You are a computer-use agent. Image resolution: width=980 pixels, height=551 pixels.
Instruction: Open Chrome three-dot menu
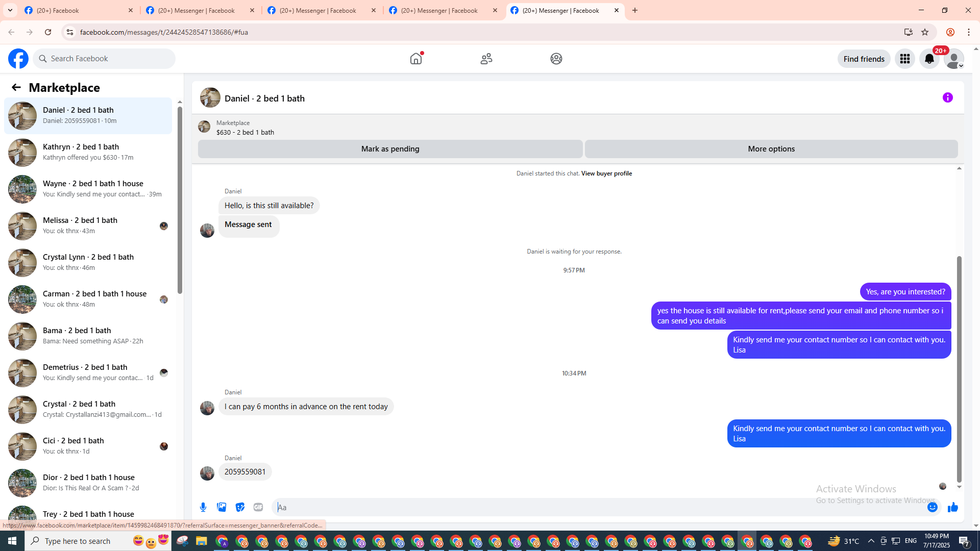[x=969, y=32]
